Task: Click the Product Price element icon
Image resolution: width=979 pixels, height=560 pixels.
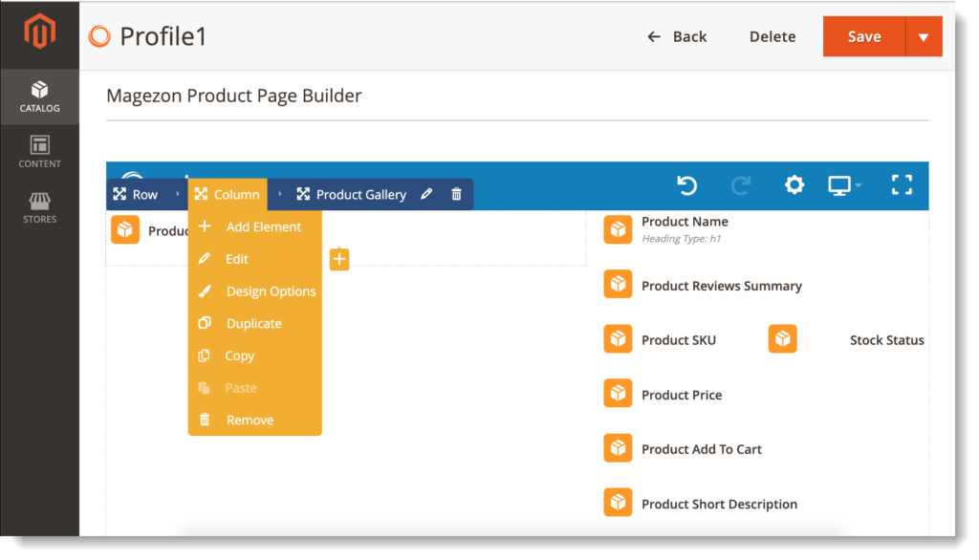Action: pos(618,394)
